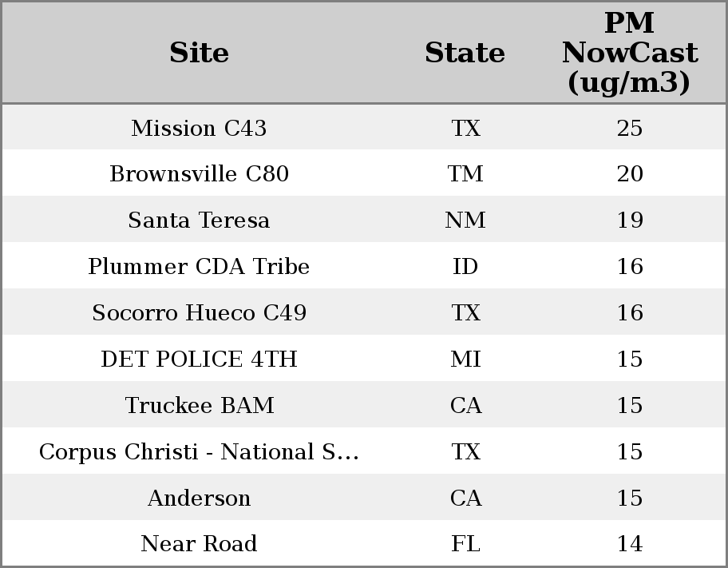Select the Brownsville C80 site cell

[x=199, y=174]
